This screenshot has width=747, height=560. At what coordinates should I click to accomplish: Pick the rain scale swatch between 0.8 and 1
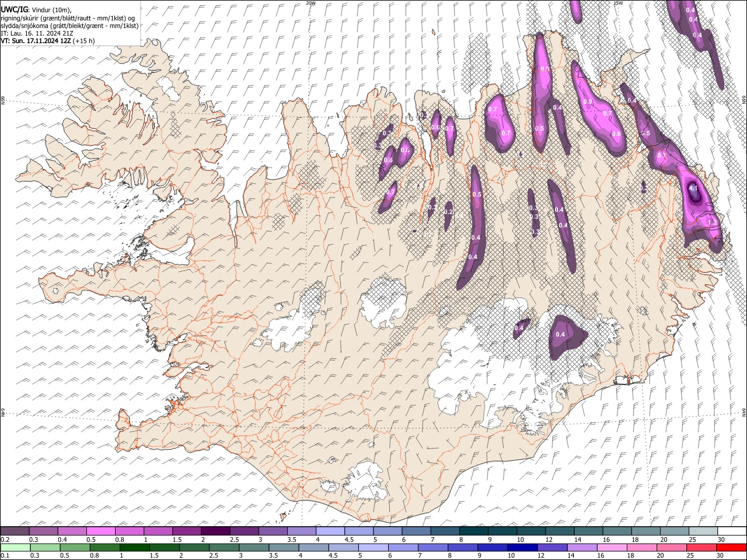click(x=104, y=547)
